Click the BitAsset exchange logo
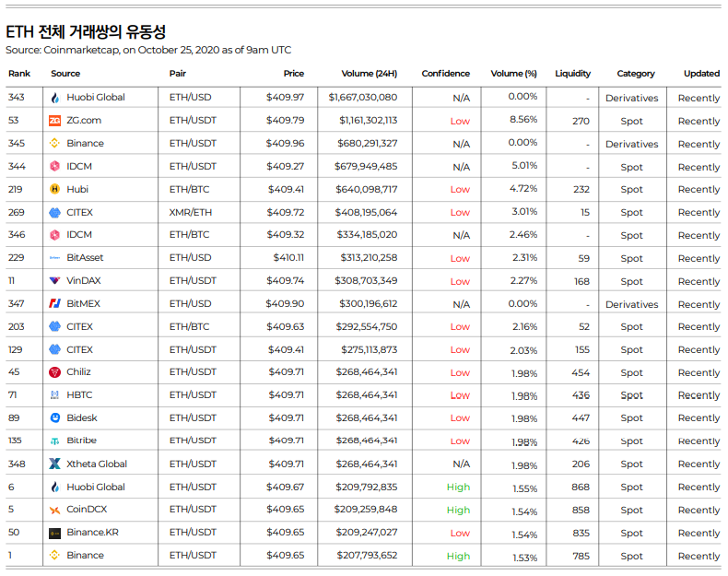 54,258
